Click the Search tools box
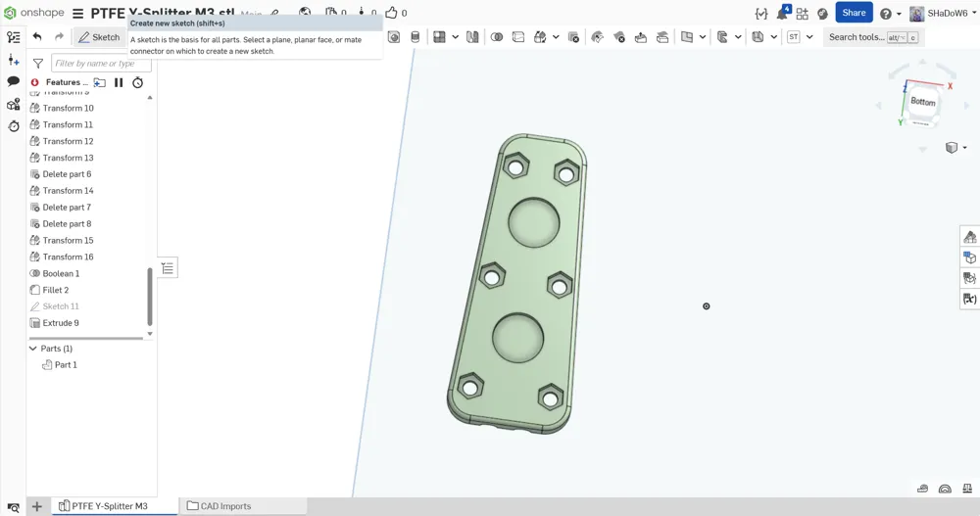The height and width of the screenshot is (516, 980). coord(872,37)
